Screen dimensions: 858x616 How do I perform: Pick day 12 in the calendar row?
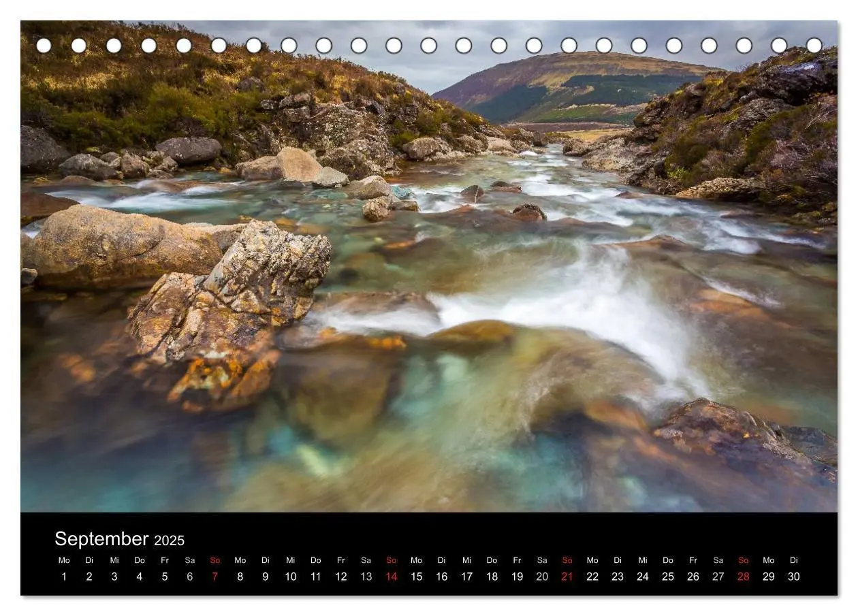(341, 577)
